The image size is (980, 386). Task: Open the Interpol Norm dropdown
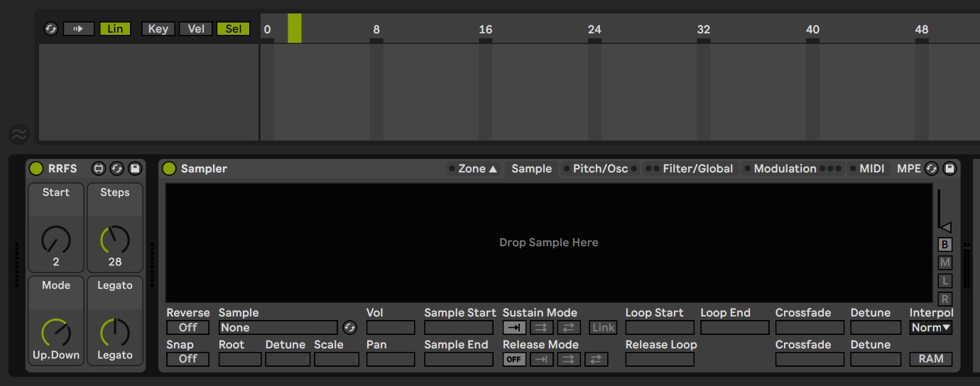tap(930, 328)
